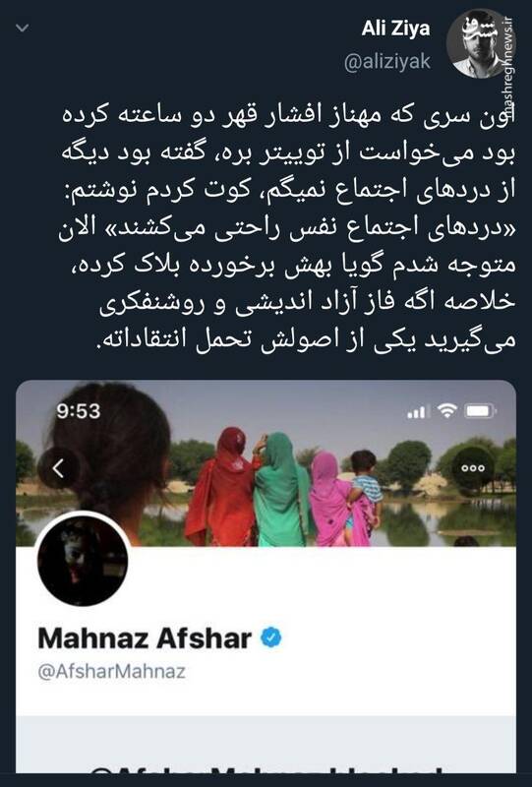Click the Persian tweet text body
This screenshot has height=787, width=532.
pyautogui.click(x=287, y=227)
